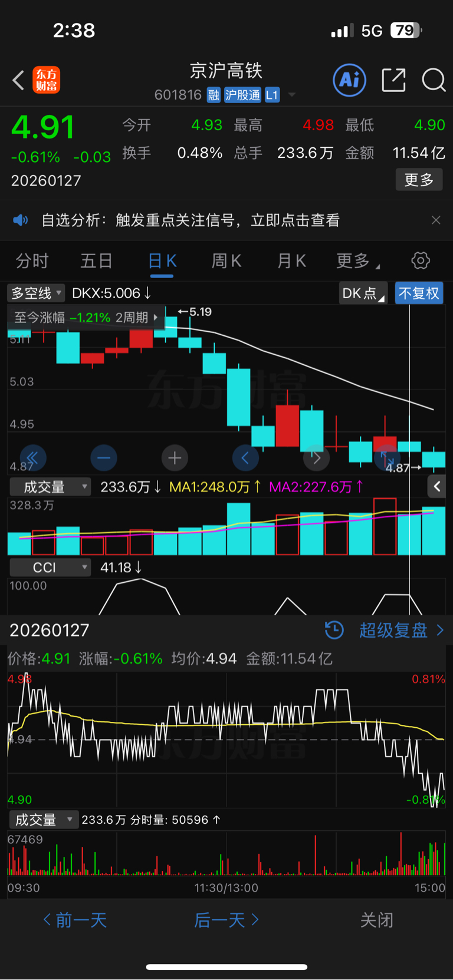Open search with the magnifier icon
Screen dimensions: 453x980
pos(434,80)
